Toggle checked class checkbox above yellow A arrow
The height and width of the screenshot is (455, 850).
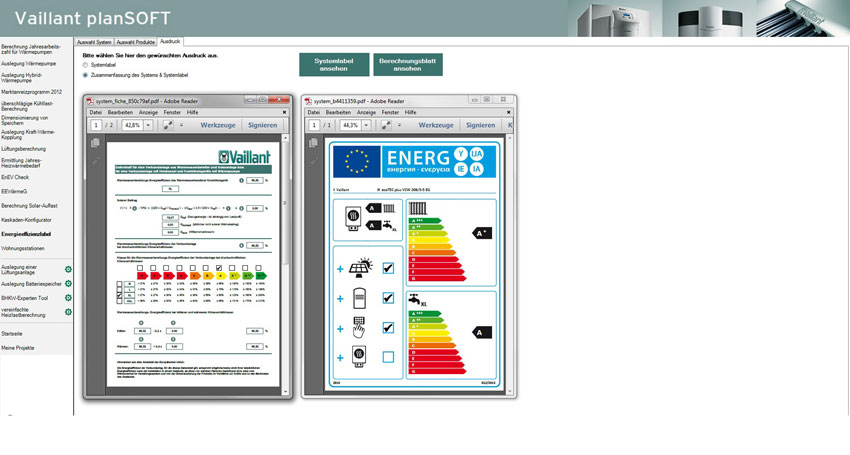click(x=219, y=268)
